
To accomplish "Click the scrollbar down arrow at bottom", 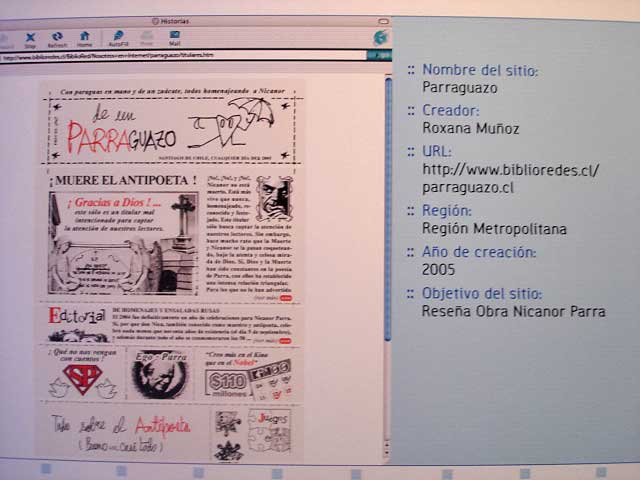I will point(387,452).
